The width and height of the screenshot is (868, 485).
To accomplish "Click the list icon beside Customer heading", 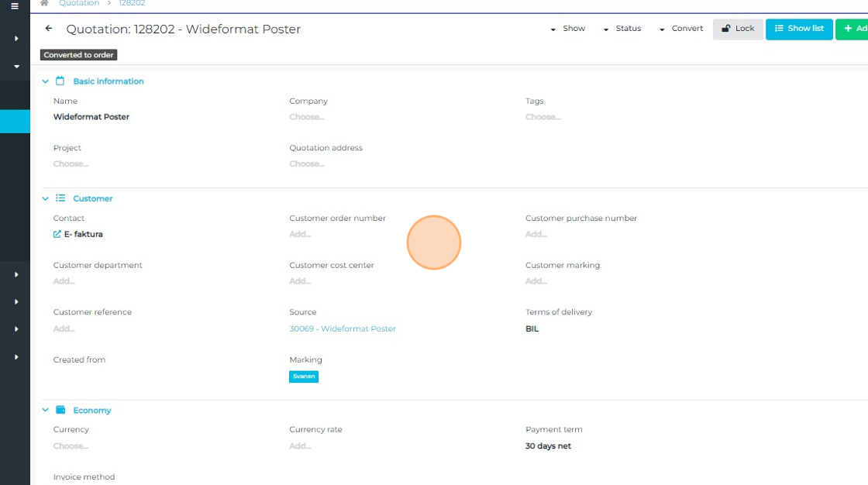I will pyautogui.click(x=60, y=198).
